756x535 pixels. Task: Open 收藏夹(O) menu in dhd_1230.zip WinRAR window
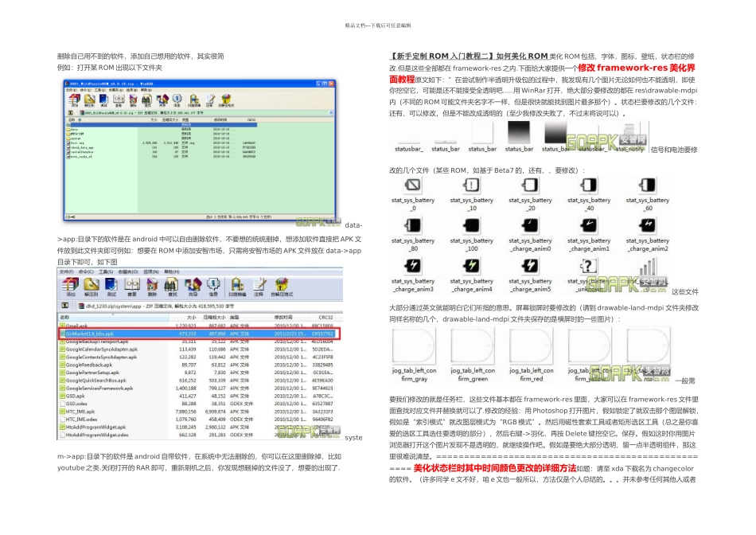(x=128, y=271)
